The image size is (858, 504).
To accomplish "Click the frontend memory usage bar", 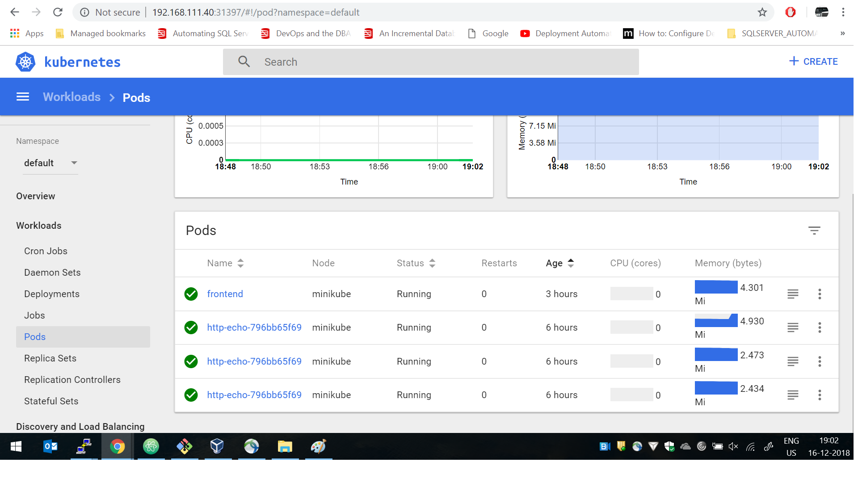I will pos(716,287).
